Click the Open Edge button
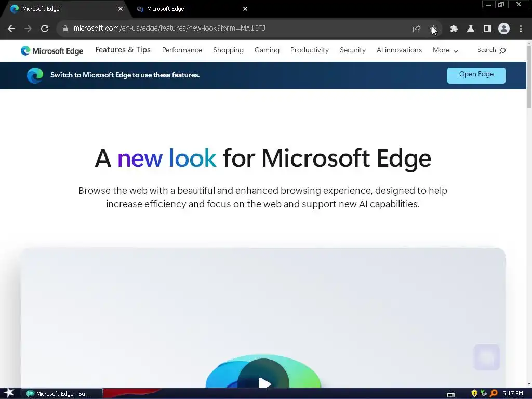This screenshot has height=399, width=532. point(476,75)
